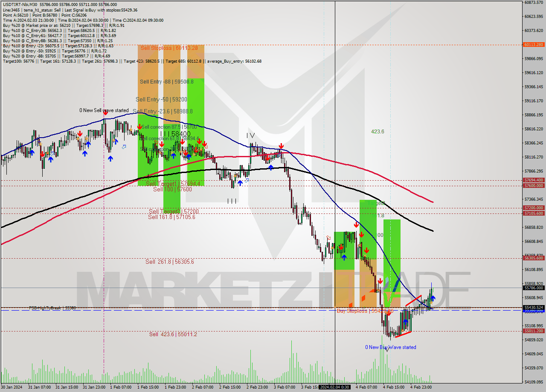Select the 55430.524 price tag on axis
Viewport: 546px width, 392px height.
click(534, 307)
